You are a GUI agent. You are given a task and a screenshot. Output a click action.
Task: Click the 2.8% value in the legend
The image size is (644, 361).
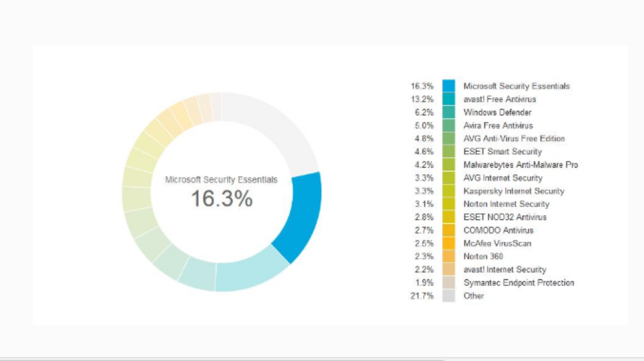[x=424, y=217]
